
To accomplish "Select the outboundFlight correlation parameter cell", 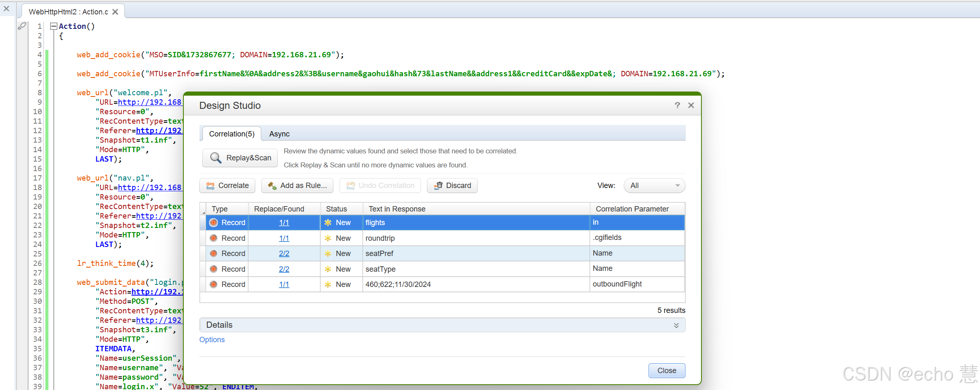I will 638,284.
